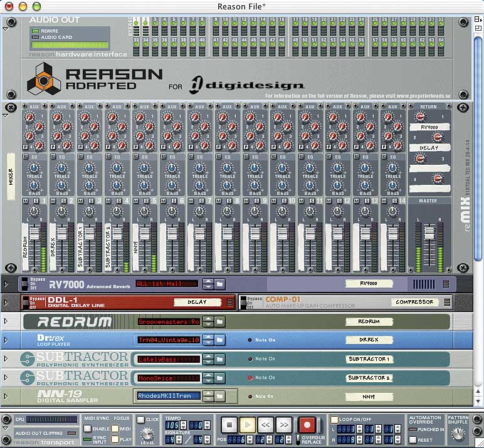Click COMP-01 bypass switch

pyautogui.click(x=243, y=303)
